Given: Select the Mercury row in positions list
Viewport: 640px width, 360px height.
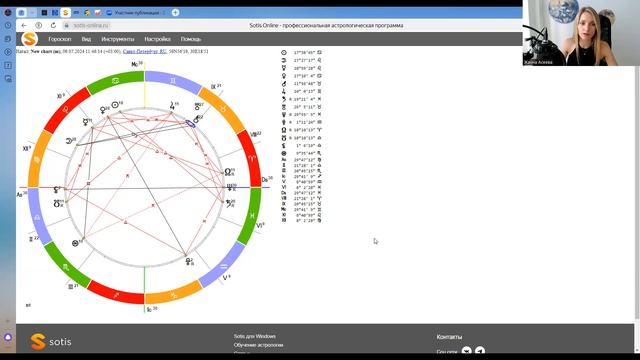Looking at the screenshot, I should 302,68.
